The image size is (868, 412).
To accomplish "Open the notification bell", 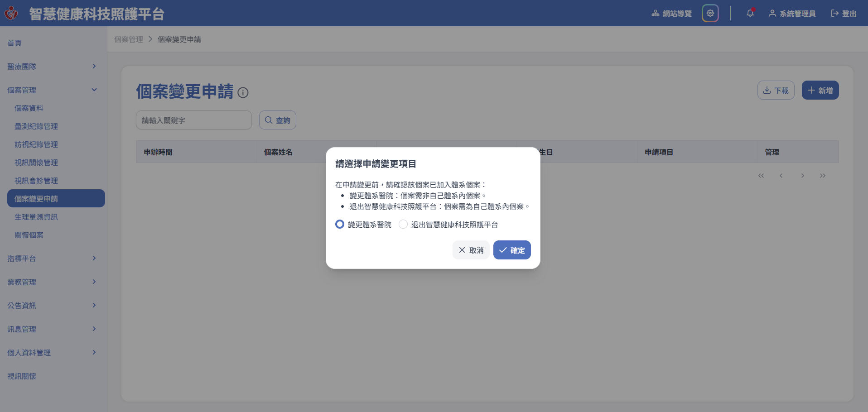I will (750, 13).
